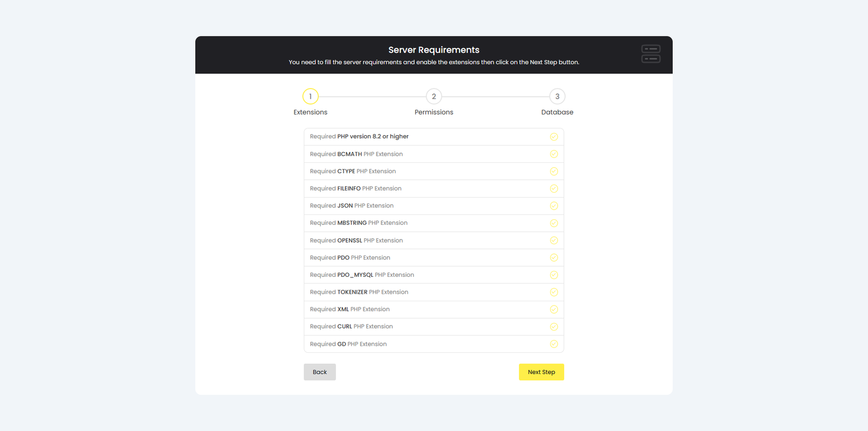Click the BCMATH extension check icon
Image resolution: width=868 pixels, height=431 pixels.
553,154
